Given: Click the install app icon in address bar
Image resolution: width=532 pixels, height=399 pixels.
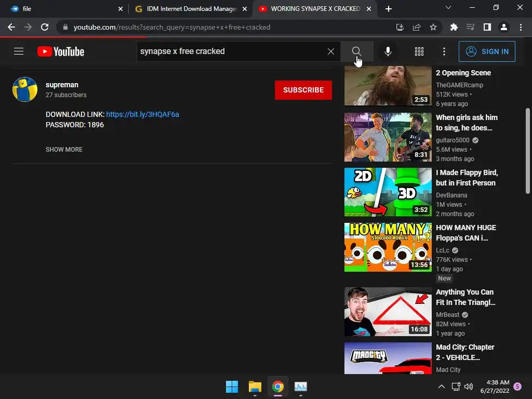Looking at the screenshot, I should coord(400,27).
